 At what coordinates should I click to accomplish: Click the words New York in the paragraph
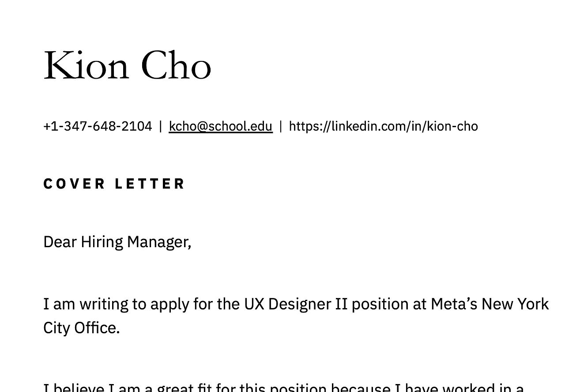(515, 304)
